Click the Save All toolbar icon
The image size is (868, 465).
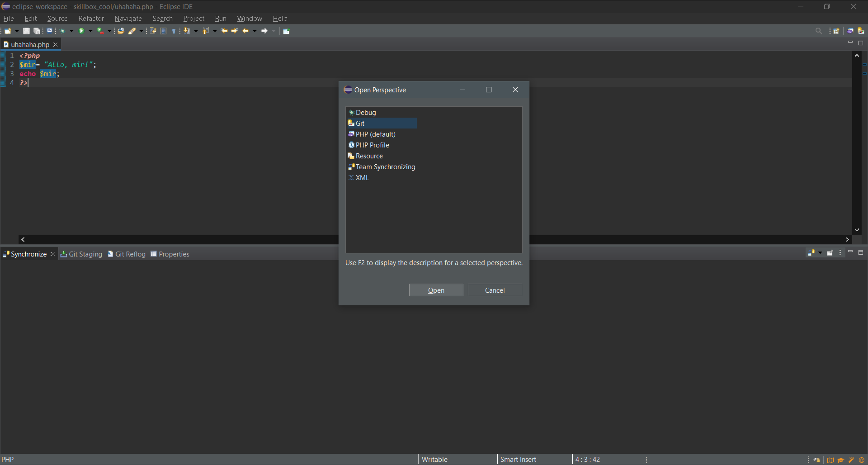tap(37, 31)
